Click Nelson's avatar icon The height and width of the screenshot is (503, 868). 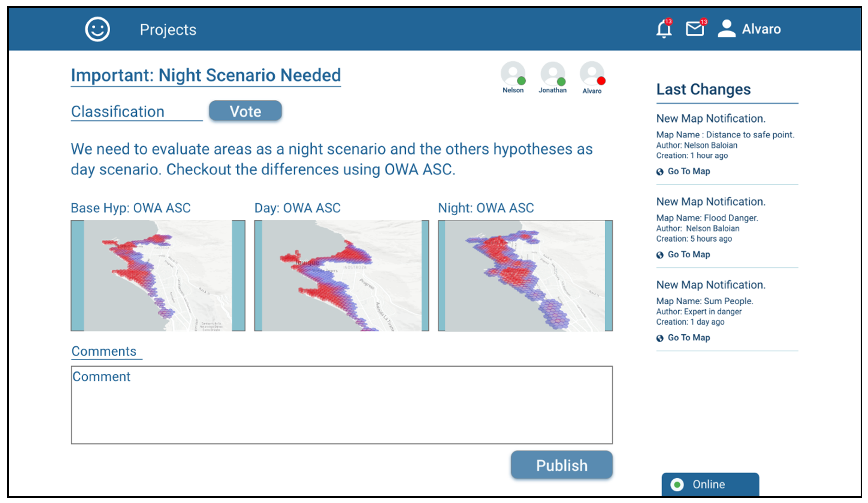click(x=513, y=73)
